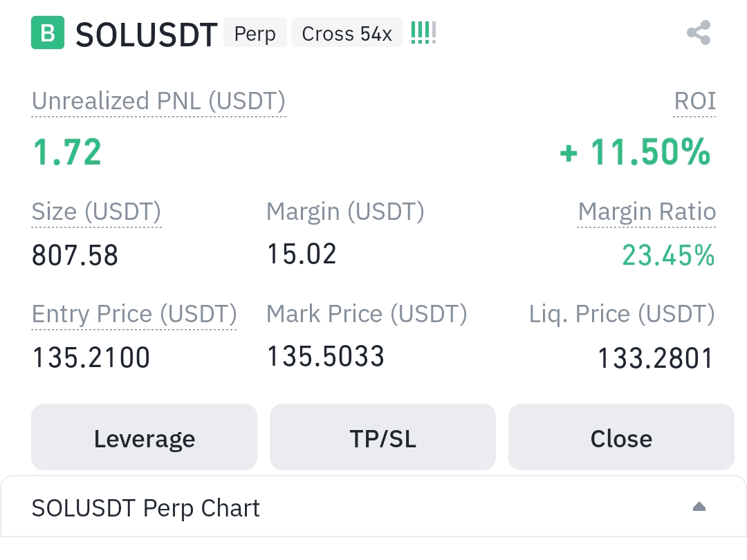
Task: Select the 135.5033 mark price value
Action: (326, 357)
